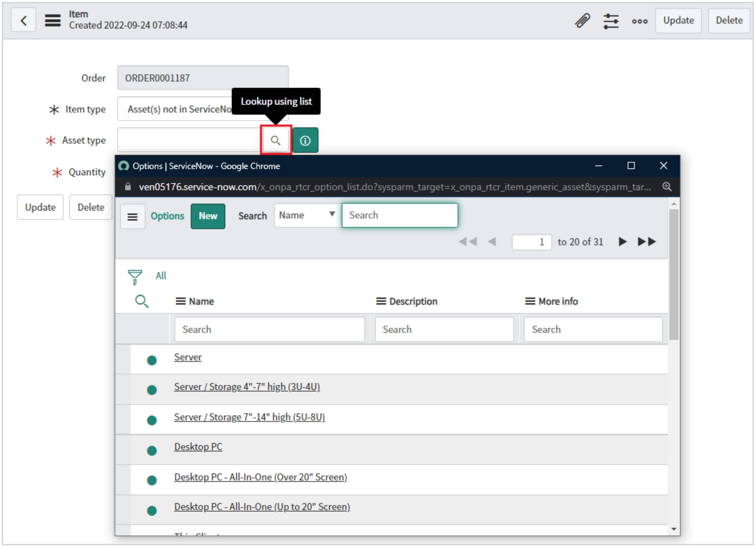Open the Name search field dropdown
This screenshot has width=756, height=549.
[x=308, y=215]
